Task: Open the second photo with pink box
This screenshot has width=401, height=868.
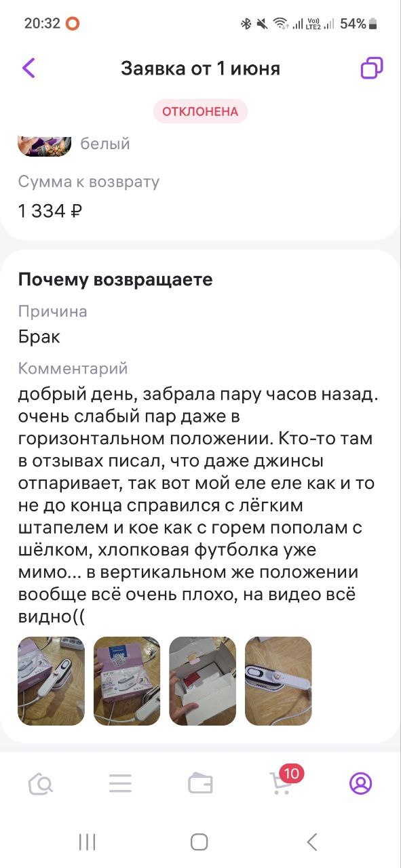Action: tap(127, 681)
